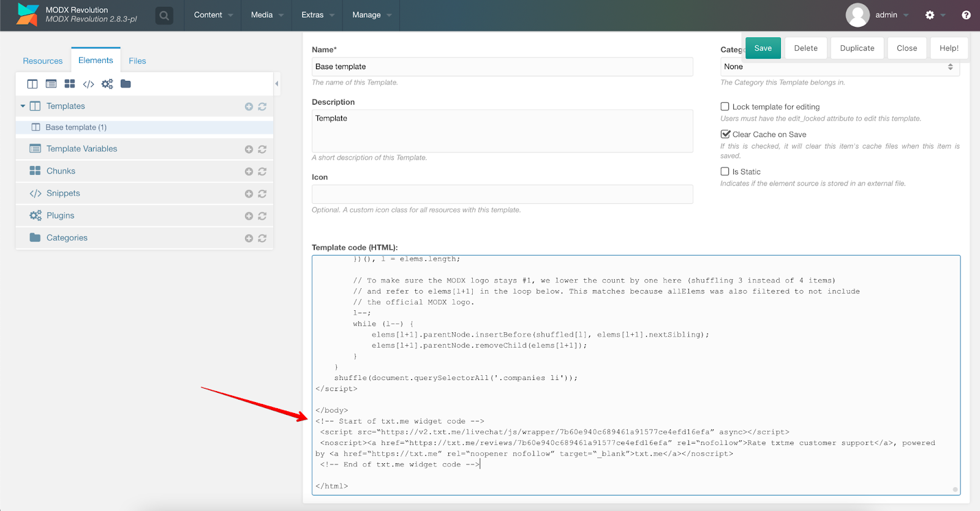Click the new template variable toolbar icon
The image size is (980, 511).
51,84
